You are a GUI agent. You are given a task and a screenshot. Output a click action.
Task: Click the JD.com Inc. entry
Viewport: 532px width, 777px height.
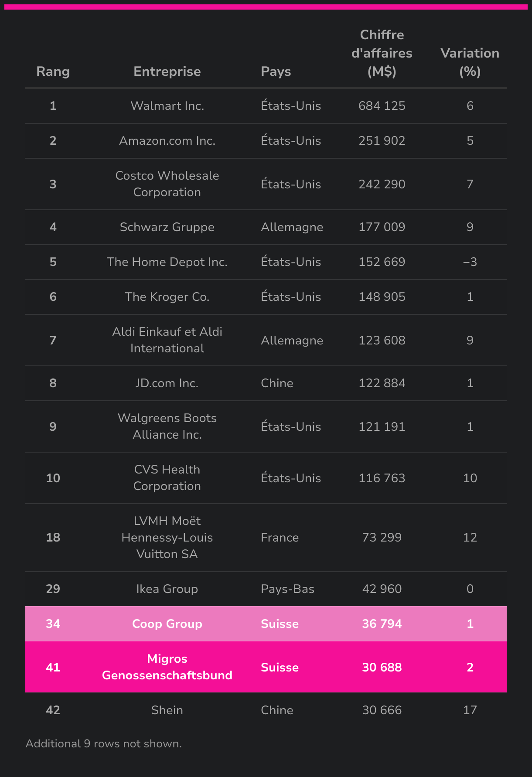click(167, 383)
